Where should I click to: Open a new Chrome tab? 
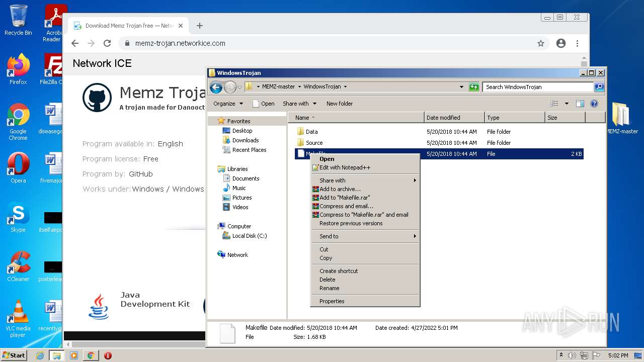200,26
